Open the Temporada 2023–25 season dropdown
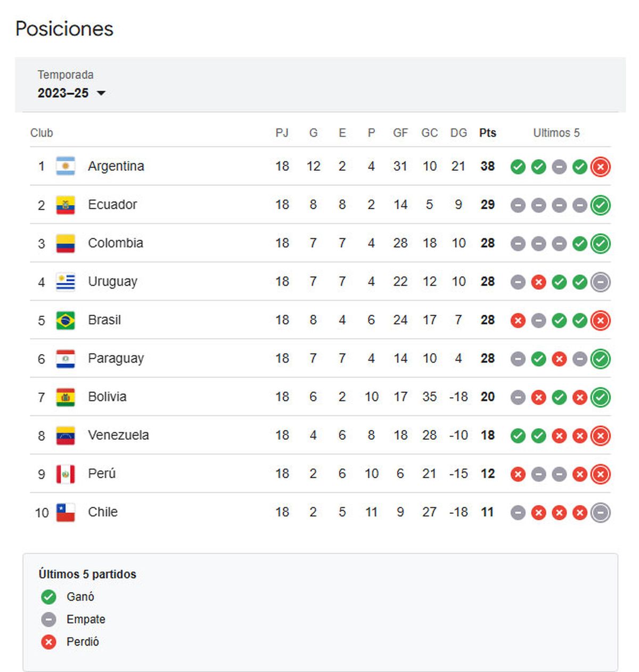The image size is (639, 672). click(71, 93)
